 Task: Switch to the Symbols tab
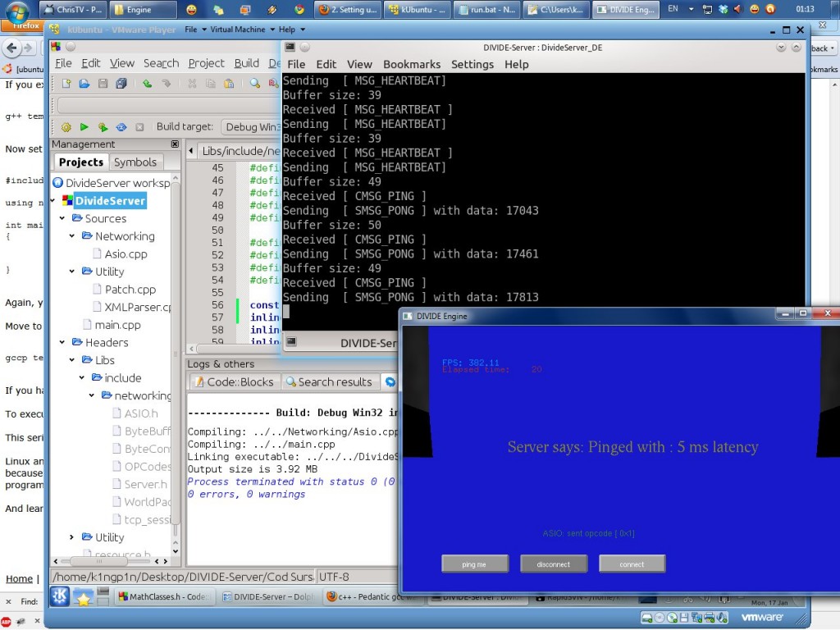pyautogui.click(x=135, y=162)
